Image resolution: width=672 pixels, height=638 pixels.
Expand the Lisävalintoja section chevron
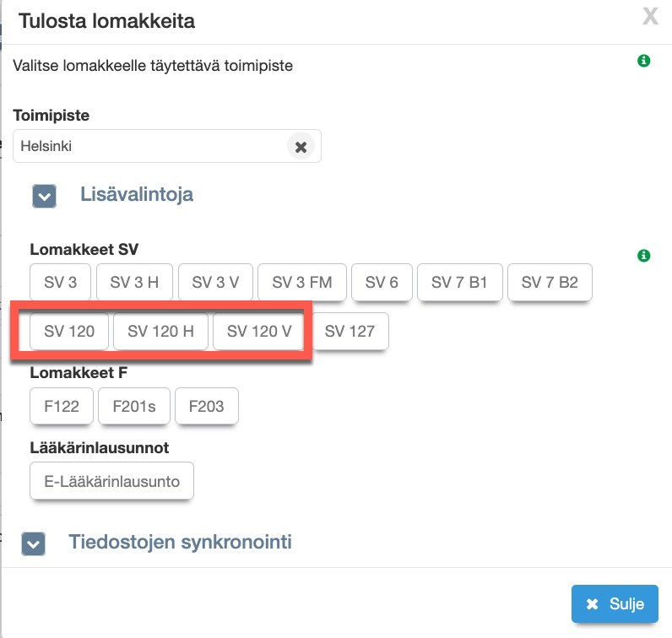coord(44,196)
